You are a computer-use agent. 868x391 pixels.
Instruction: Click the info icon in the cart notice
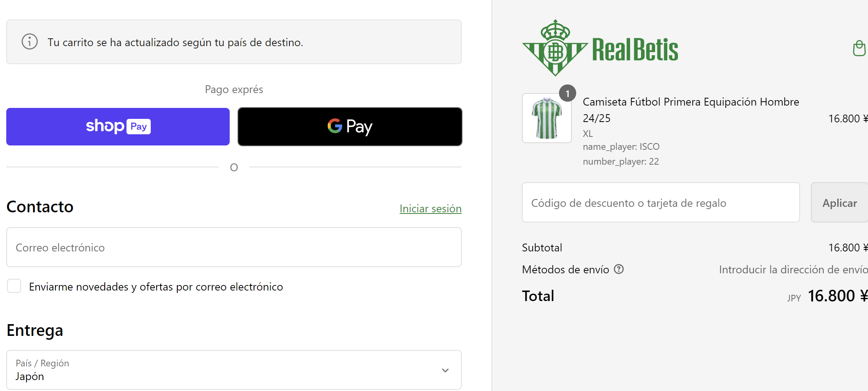click(x=30, y=41)
